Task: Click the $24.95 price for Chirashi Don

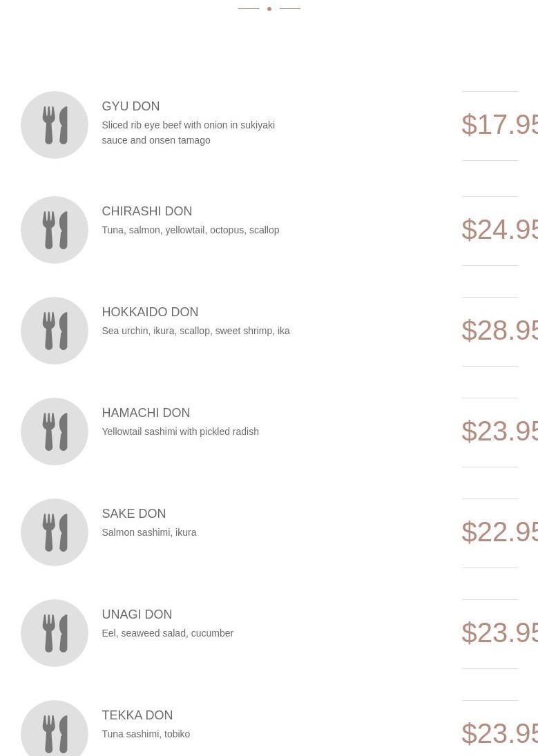Action: pos(500,230)
